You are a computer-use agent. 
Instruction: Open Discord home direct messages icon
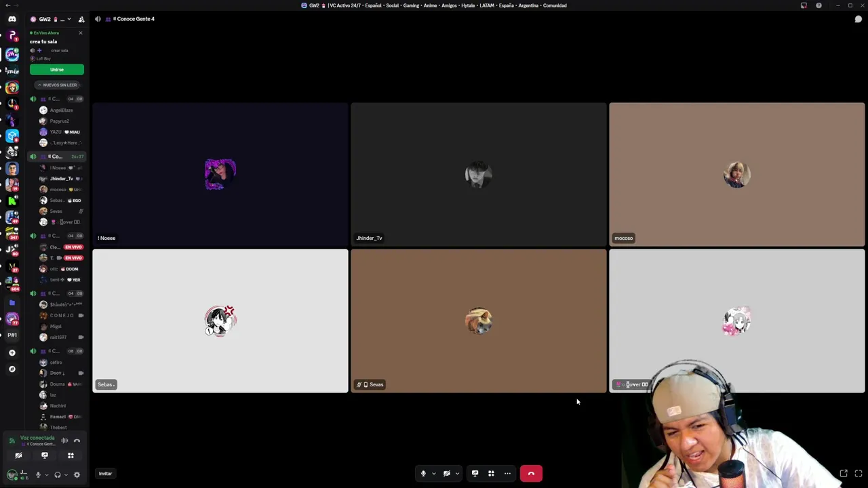click(x=12, y=19)
